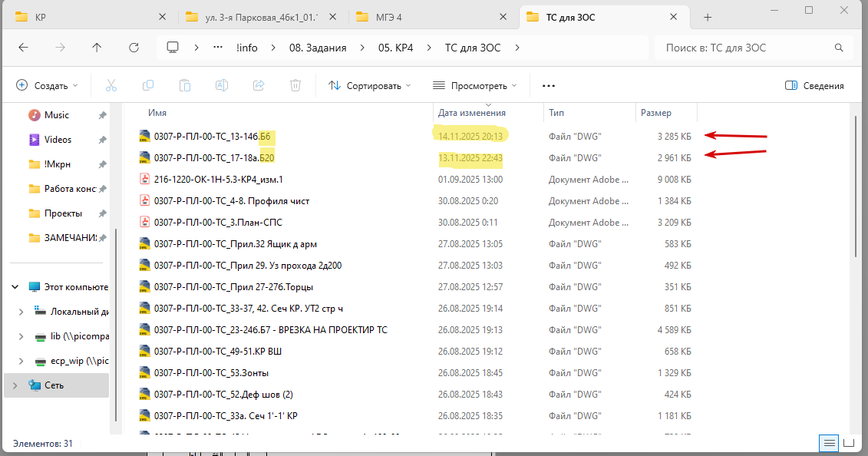The image size is (868, 456).
Task: Open the toolbar See more menu
Action: (x=549, y=86)
